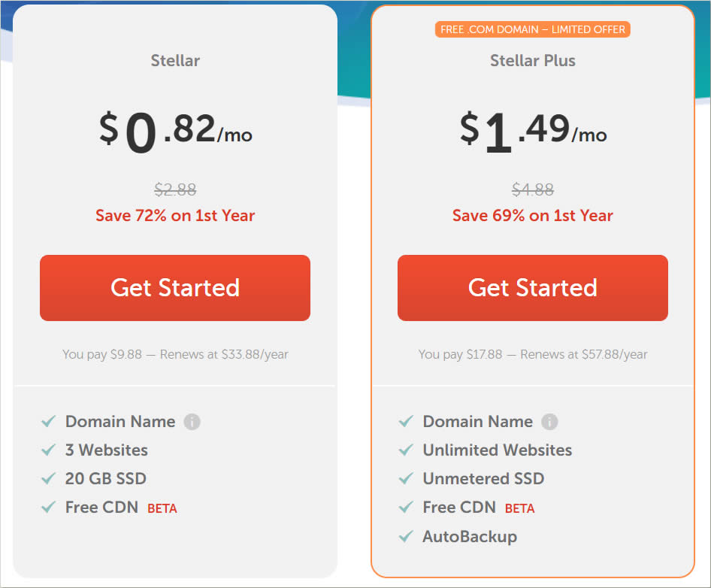This screenshot has width=711, height=588.
Task: Click Save 72% on 1st Year text
Action: 175,216
